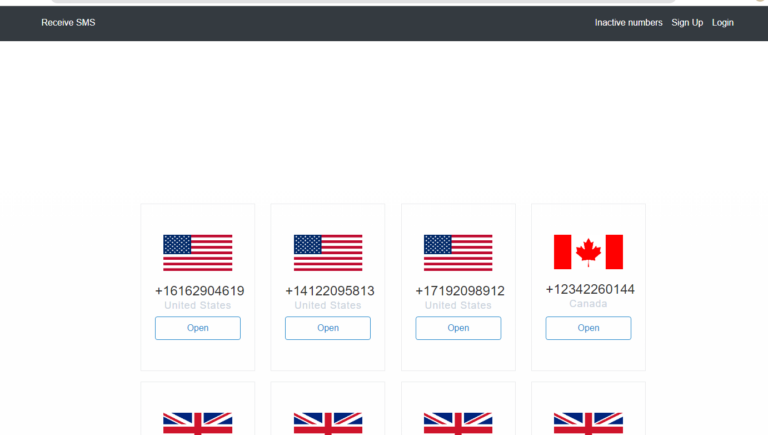Click the leftmost United Kingdom flag

click(198, 423)
